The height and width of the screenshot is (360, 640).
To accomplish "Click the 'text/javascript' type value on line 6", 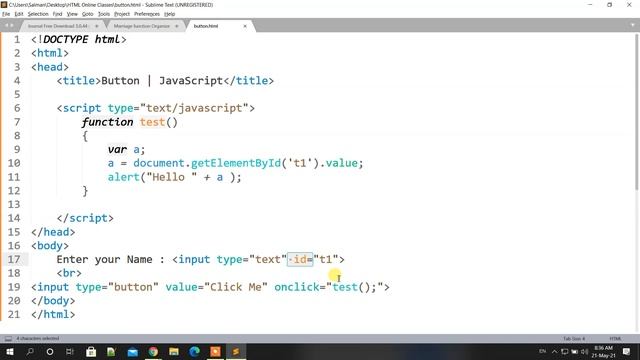I will 194,108.
